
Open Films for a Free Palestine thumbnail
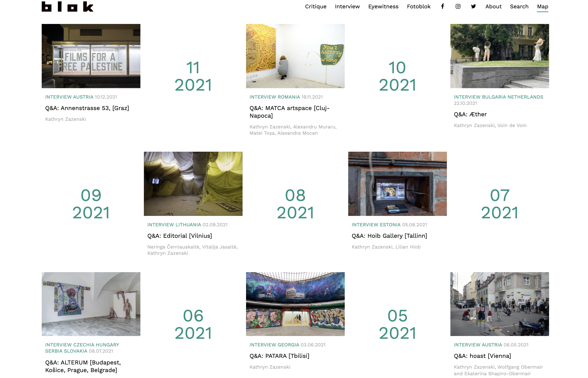[91, 56]
